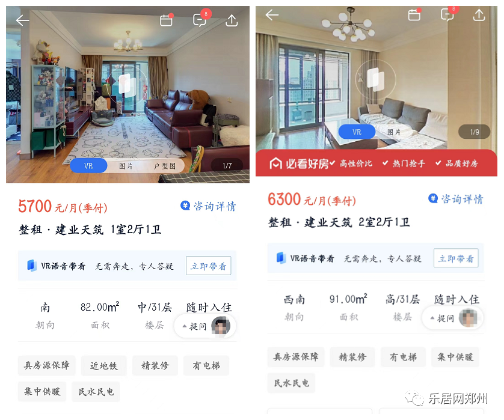Tap the 近地铁 tag chip
This screenshot has width=504, height=420.
point(103,365)
